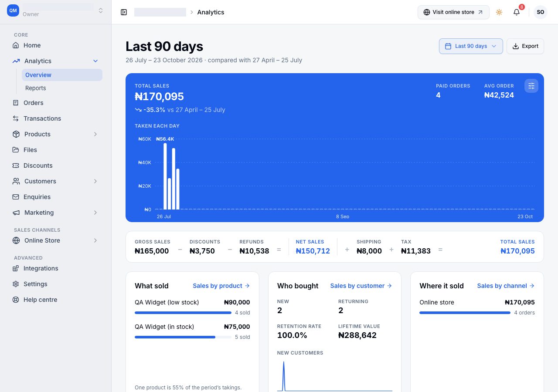Open notifications bell icon
This screenshot has height=392, width=558.
tap(517, 12)
